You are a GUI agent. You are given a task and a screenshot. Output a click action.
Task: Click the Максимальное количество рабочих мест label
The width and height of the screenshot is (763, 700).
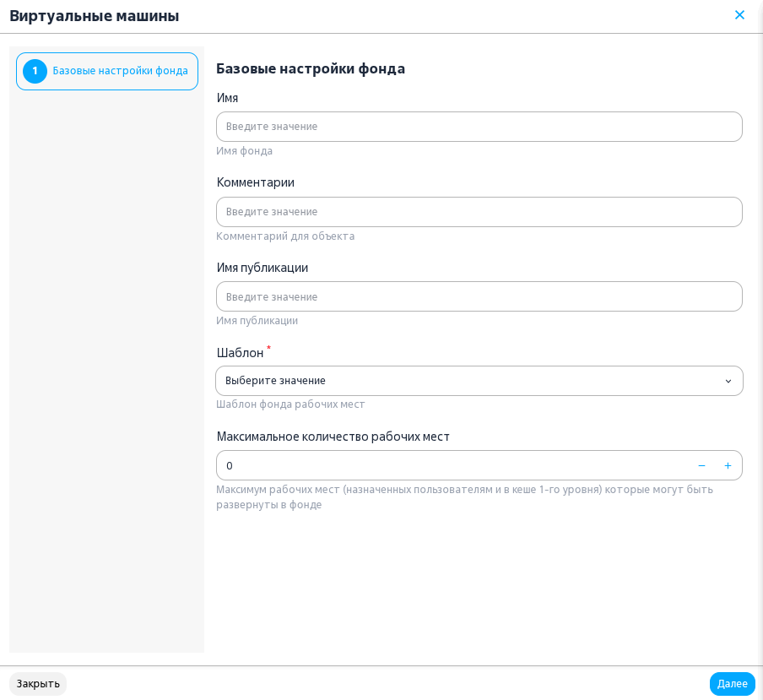(x=333, y=437)
